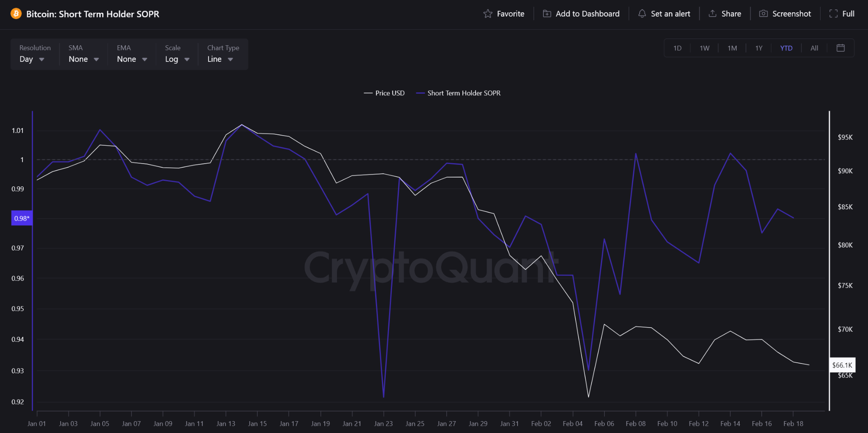
Task: Open the custom date range calendar icon
Action: (840, 48)
